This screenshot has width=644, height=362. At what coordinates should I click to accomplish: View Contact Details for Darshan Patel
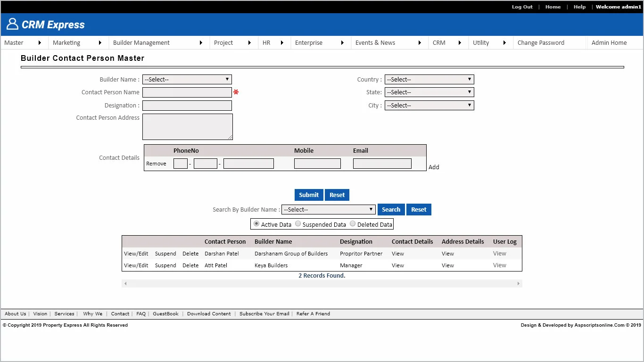(398, 254)
